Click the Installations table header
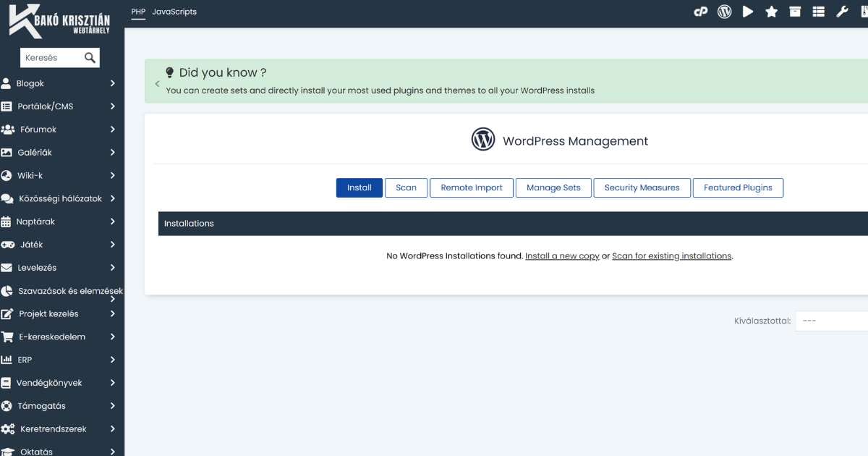The width and height of the screenshot is (868, 456). [513, 224]
